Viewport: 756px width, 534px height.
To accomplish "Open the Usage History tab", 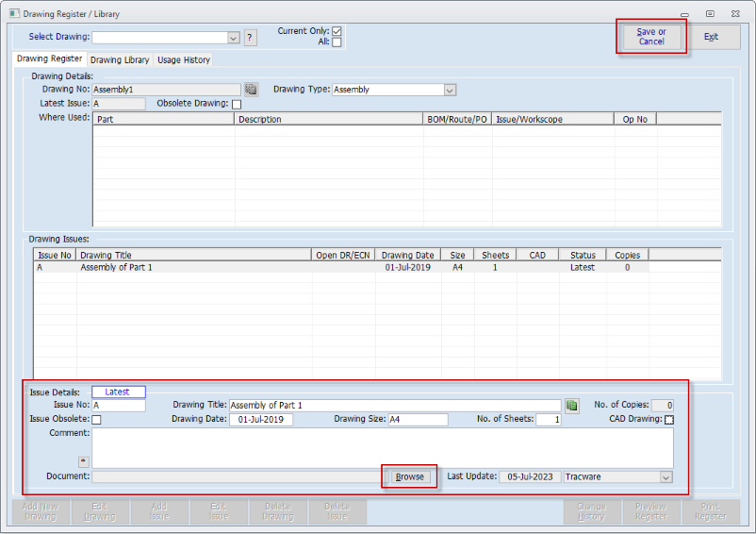I will click(184, 59).
